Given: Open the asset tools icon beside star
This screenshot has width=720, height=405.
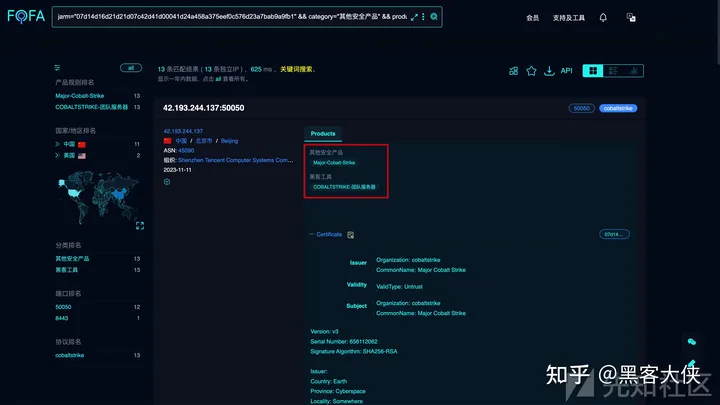Looking at the screenshot, I should click(513, 71).
